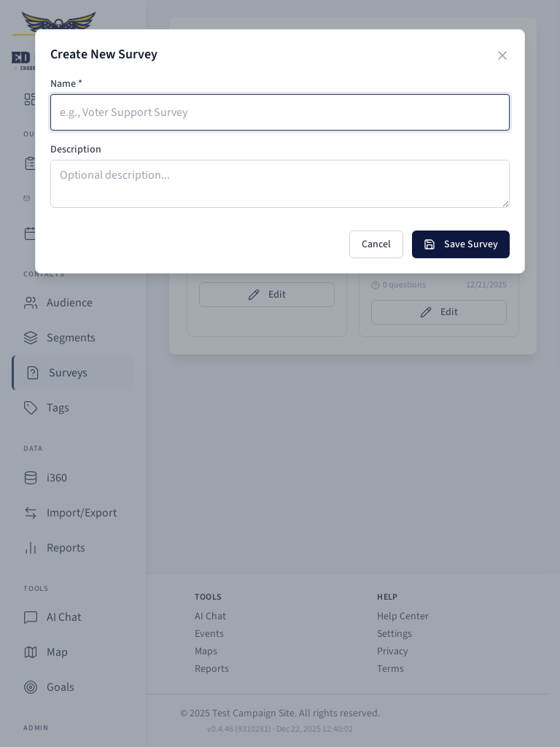Click the Tags label icon
560x747 pixels.
[x=31, y=408]
